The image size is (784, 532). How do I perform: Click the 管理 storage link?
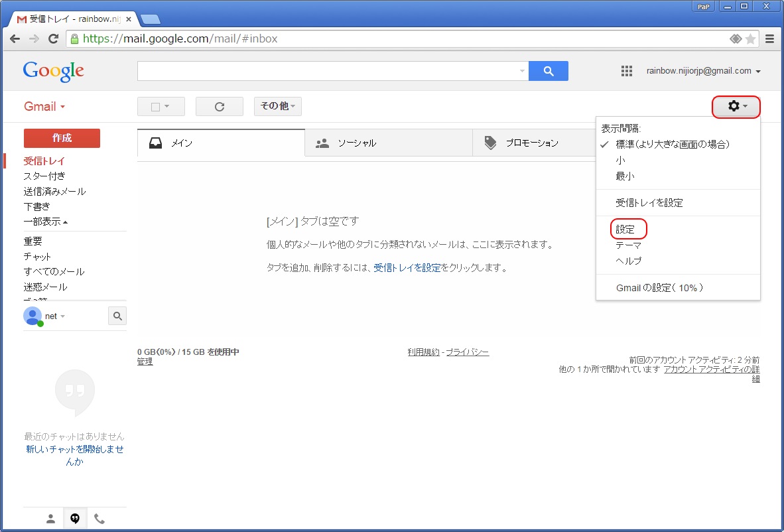click(145, 362)
